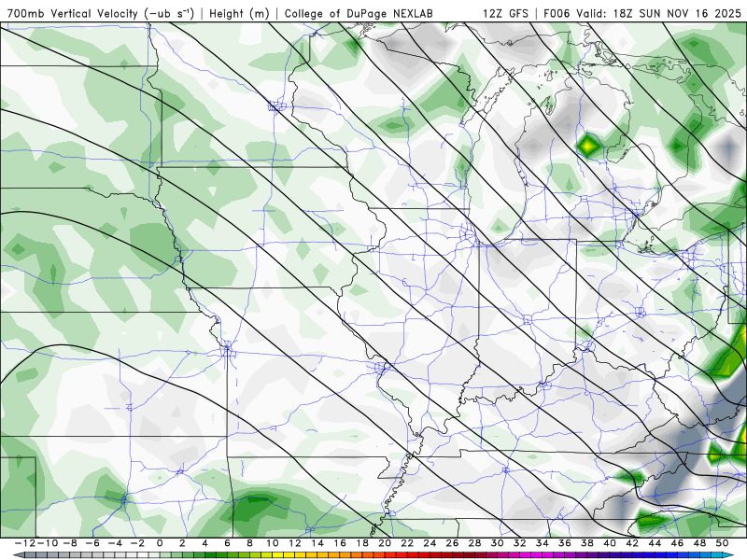Click 'Valid: 18Z SUN NOV 16 2025' text

point(659,14)
